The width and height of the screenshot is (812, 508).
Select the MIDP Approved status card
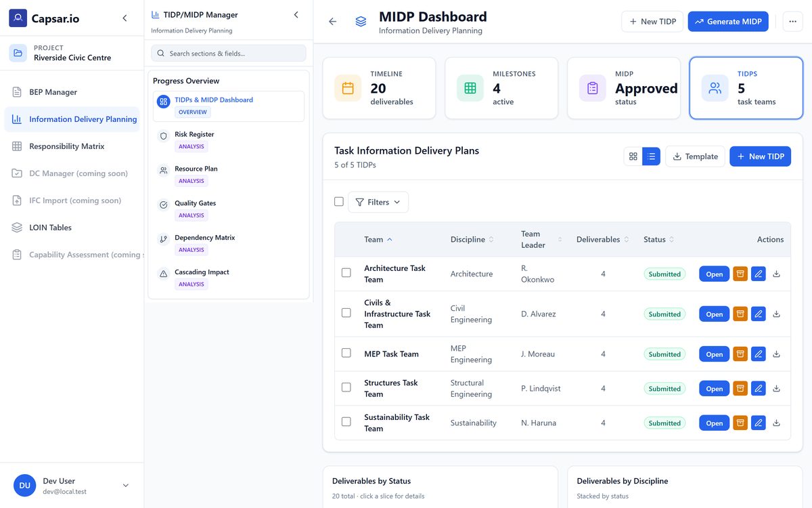624,88
